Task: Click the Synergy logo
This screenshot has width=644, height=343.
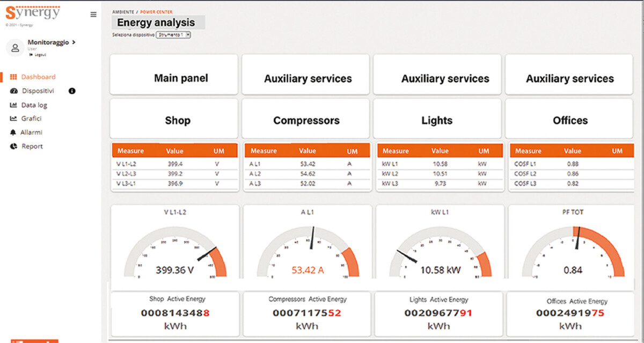Action: pos(33,11)
